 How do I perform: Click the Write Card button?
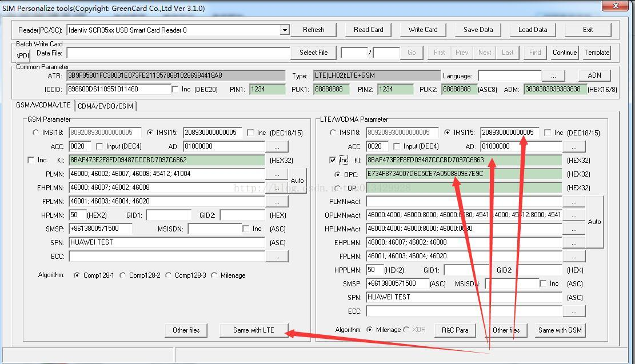click(423, 30)
